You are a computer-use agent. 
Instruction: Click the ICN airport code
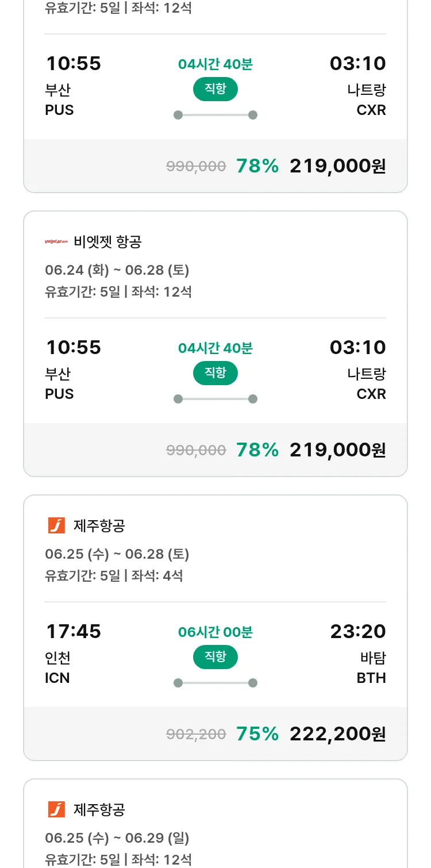[57, 678]
